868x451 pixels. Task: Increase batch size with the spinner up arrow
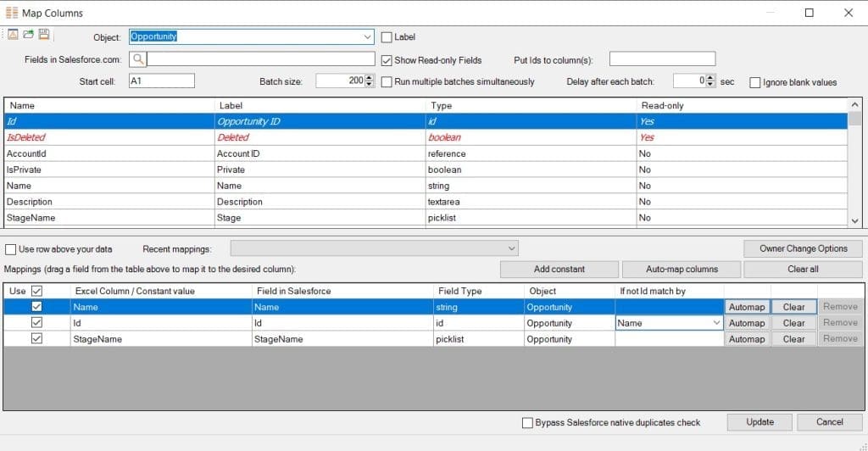(x=369, y=78)
